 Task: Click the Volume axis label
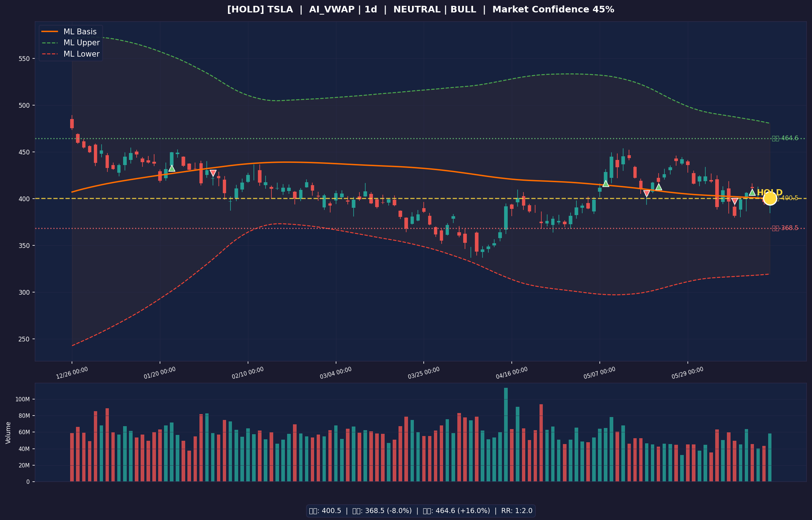tap(8, 433)
